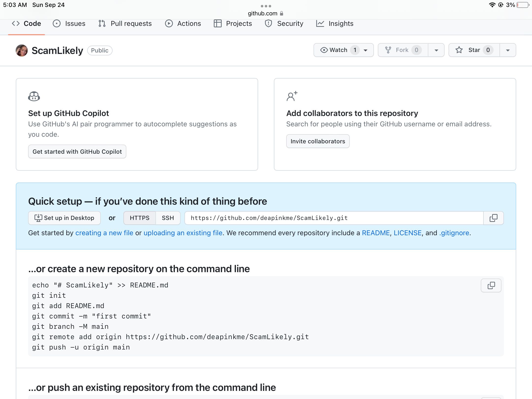Expand the Star lists dropdown arrow
Screen dimensions: 532x399
click(x=508, y=50)
